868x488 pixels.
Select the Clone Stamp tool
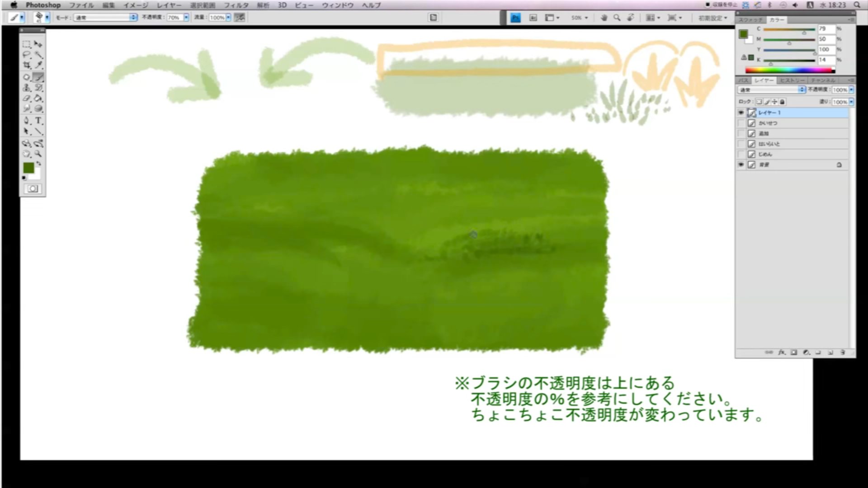tap(27, 88)
